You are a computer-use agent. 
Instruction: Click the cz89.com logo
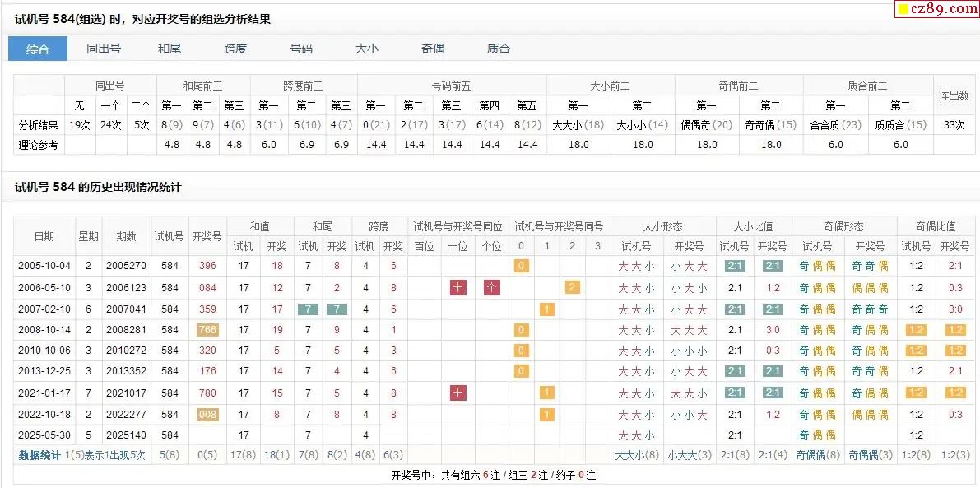coord(936,9)
